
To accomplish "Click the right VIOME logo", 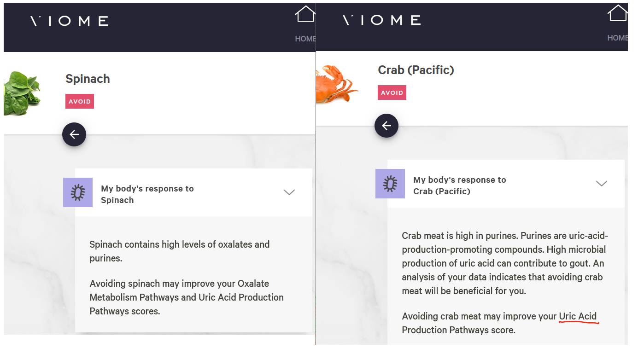I will tap(382, 20).
